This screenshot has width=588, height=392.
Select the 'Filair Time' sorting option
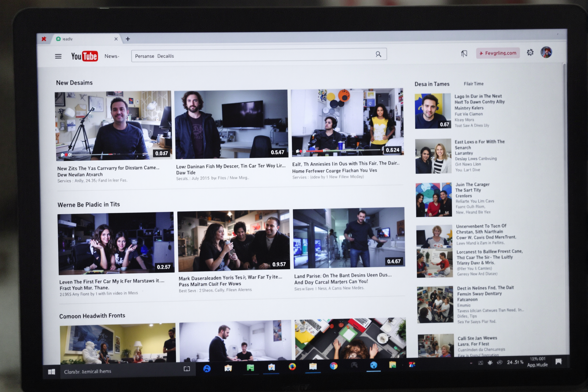473,84
